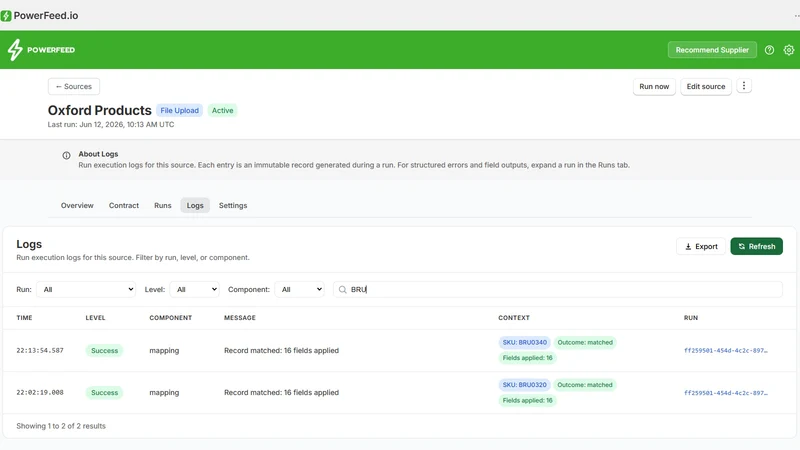800x450 pixels.
Task: Refresh the logs list
Action: pyautogui.click(x=756, y=246)
